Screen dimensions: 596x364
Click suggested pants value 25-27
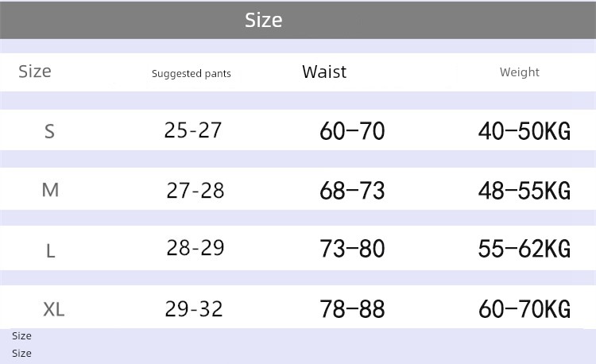(193, 130)
